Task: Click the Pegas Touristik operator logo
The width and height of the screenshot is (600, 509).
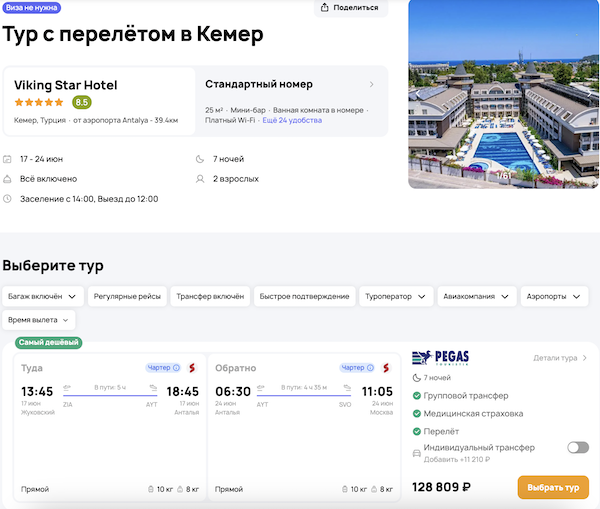Action: pos(440,358)
